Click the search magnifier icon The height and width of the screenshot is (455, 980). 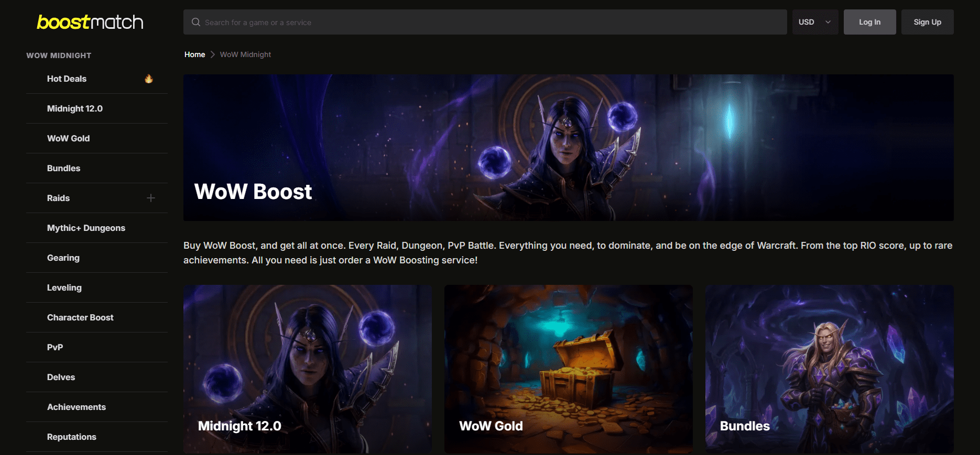pyautogui.click(x=196, y=22)
